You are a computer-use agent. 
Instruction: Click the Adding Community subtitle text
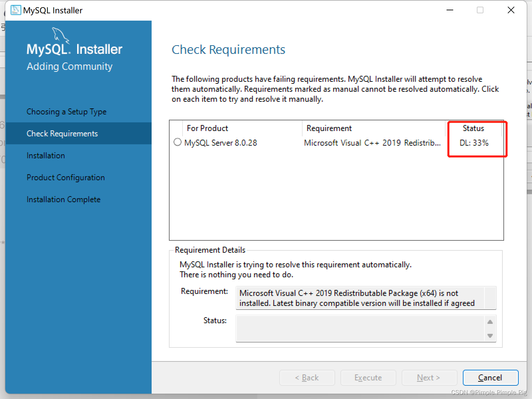69,66
